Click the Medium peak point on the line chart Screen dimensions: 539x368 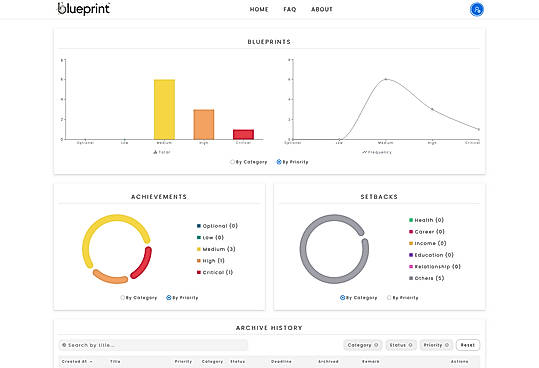tap(386, 79)
